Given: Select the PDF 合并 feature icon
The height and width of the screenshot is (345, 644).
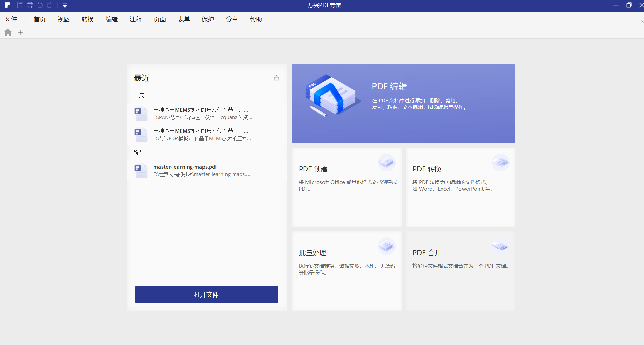Looking at the screenshot, I should pyautogui.click(x=500, y=246).
